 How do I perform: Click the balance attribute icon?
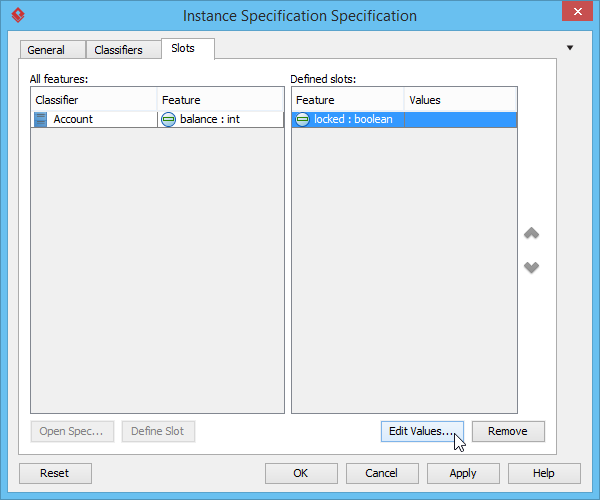pyautogui.click(x=168, y=119)
